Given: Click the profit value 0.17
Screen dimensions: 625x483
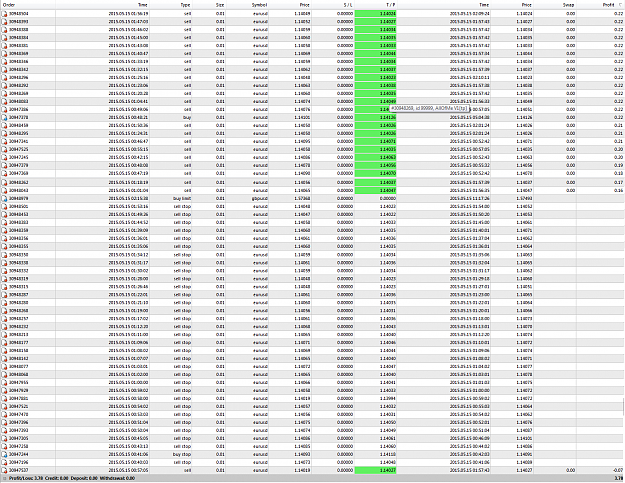Looking at the screenshot, I should [618, 183].
